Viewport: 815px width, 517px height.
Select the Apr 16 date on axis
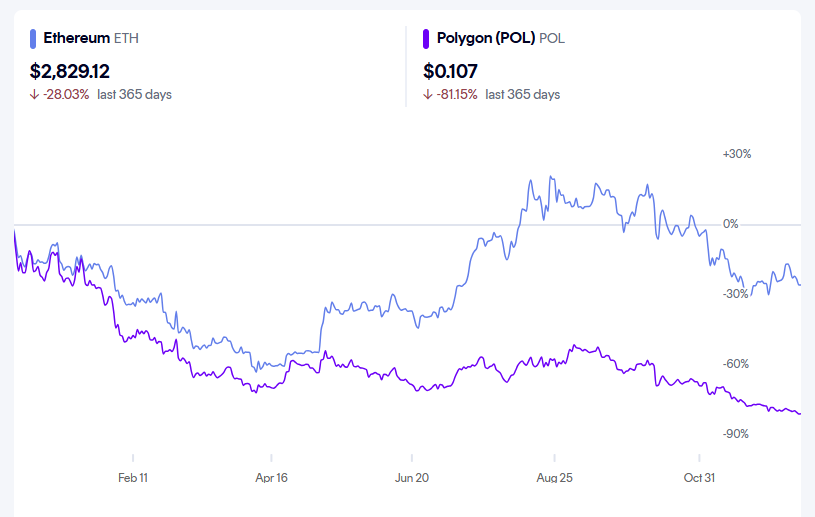point(271,478)
